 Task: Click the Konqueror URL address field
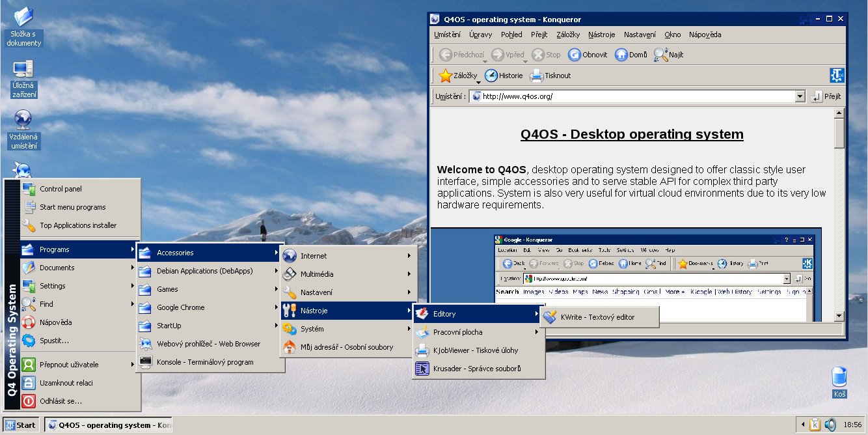[x=634, y=96]
